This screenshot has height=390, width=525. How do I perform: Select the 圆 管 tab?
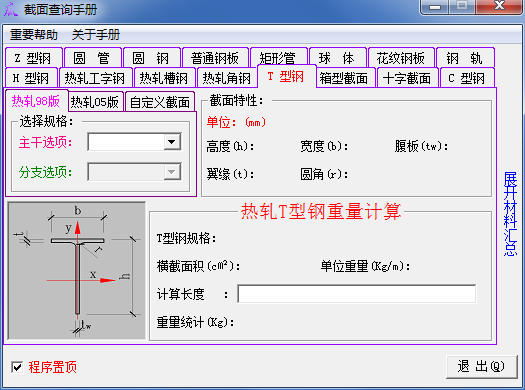point(92,58)
